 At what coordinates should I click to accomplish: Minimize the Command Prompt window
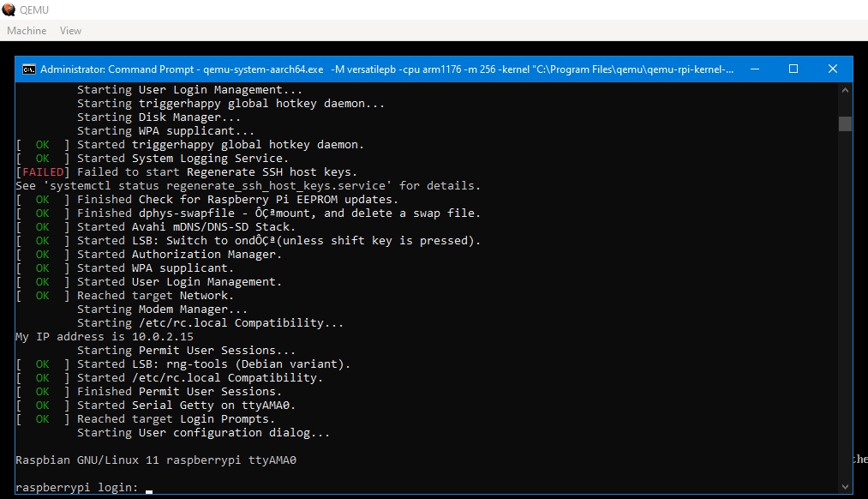755,69
